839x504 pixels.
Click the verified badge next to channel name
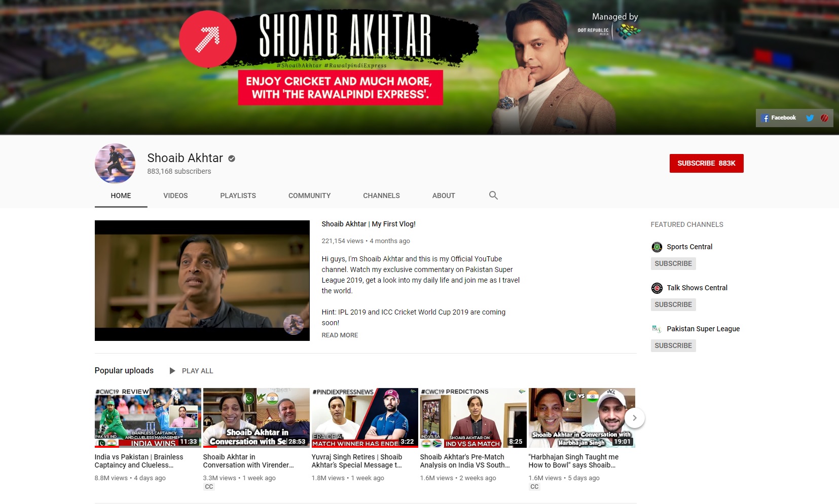click(x=232, y=159)
